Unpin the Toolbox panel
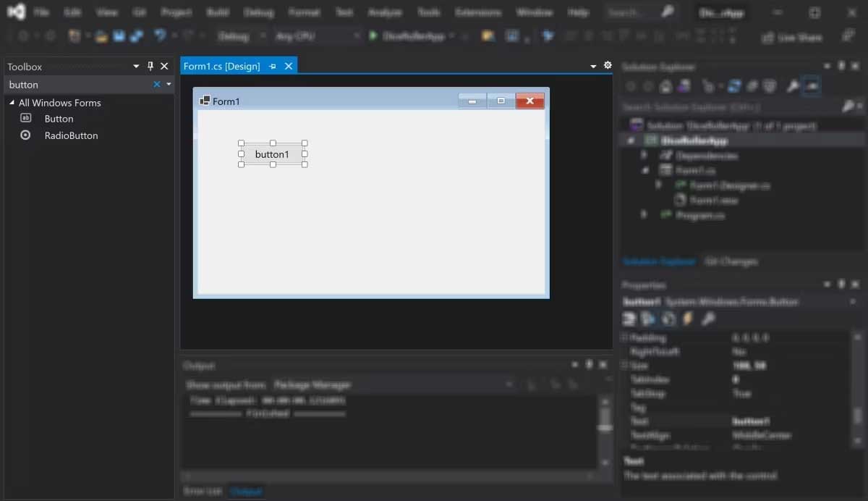 [x=150, y=66]
